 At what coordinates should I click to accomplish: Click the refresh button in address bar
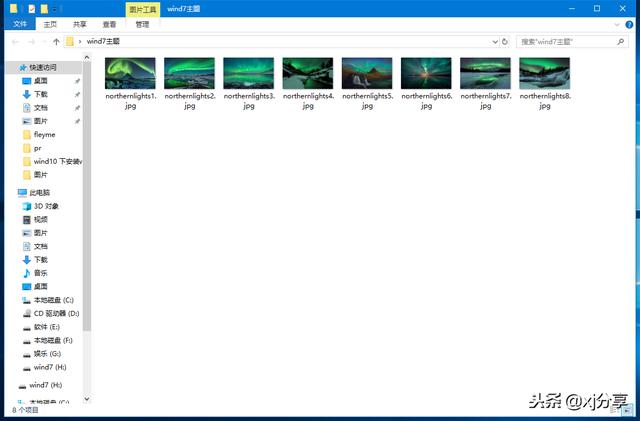point(505,42)
